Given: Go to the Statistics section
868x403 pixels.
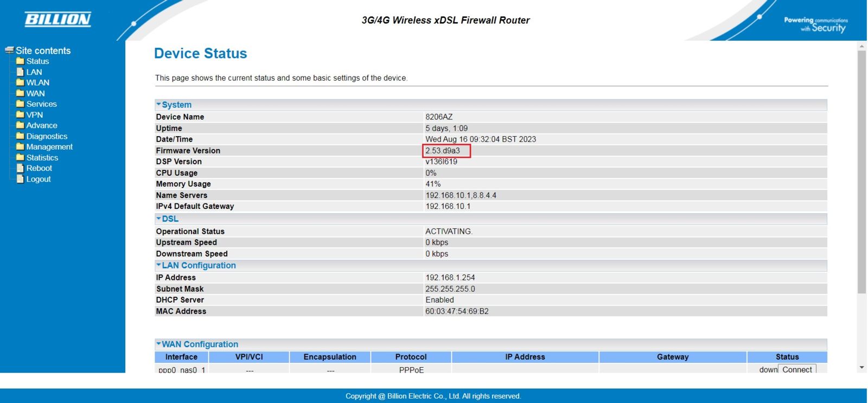Looking at the screenshot, I should tap(42, 158).
